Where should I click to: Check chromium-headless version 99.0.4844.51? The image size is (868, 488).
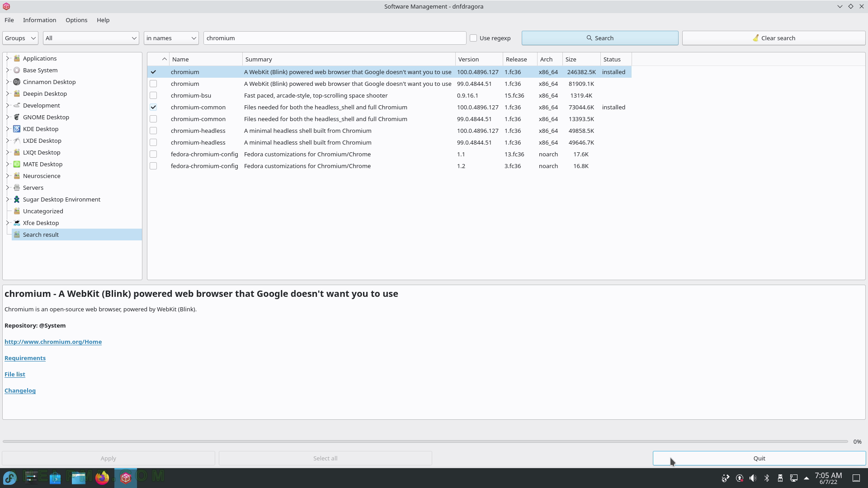pos(153,142)
